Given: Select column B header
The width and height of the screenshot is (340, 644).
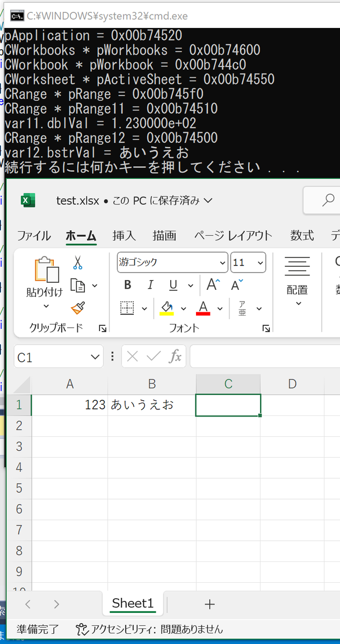Looking at the screenshot, I should click(x=152, y=384).
